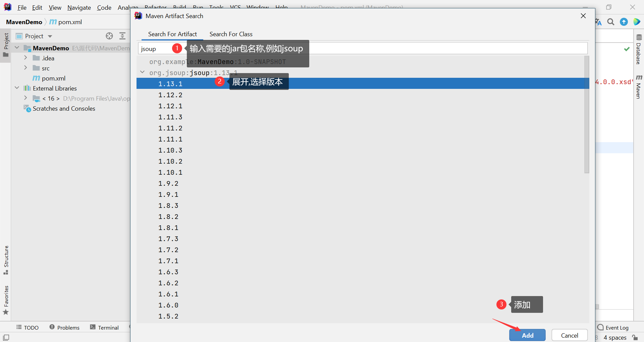Open the Edit menu
The width and height of the screenshot is (644, 342).
point(37,7)
